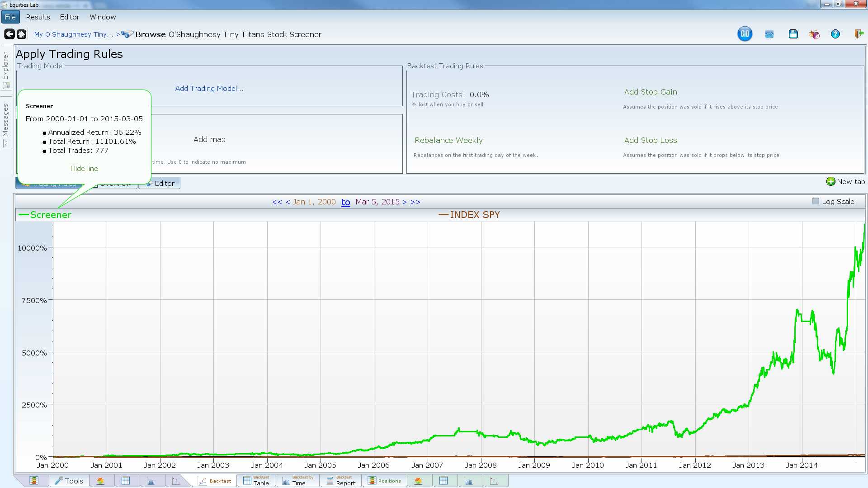Click the alarm clocks icon in toolbar
This screenshot has height=488, width=868.
[x=814, y=34]
